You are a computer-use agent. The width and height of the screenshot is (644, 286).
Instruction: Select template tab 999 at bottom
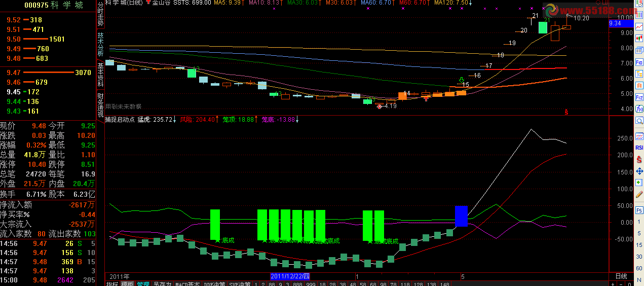click(x=311, y=284)
